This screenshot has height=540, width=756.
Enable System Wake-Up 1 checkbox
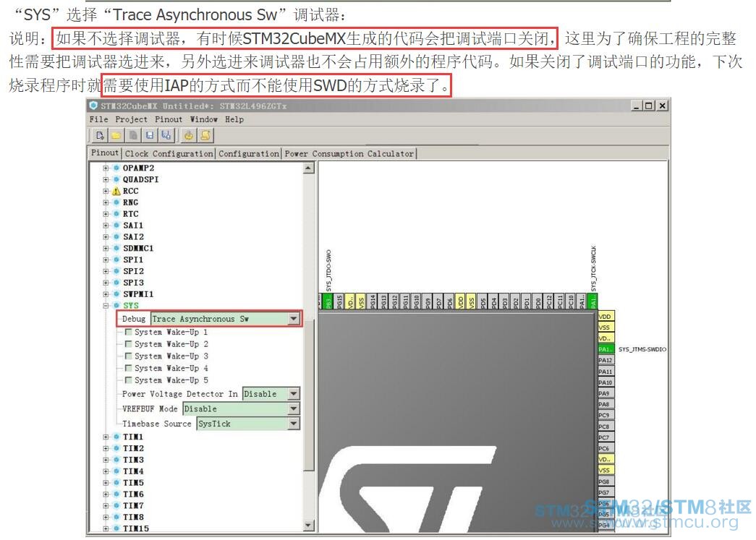click(x=128, y=332)
